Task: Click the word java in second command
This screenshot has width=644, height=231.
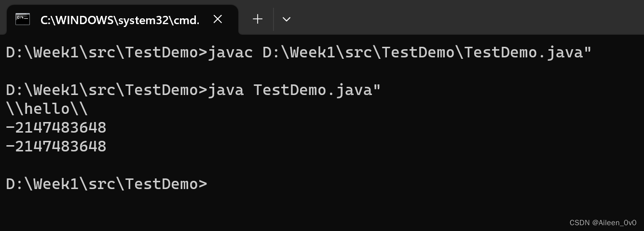Action: pos(226,90)
